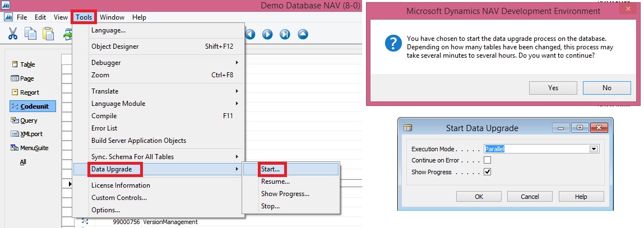Viewport: 644px width, 228px height.
Task: Enable the Continue on Error checkbox
Action: 487,161
